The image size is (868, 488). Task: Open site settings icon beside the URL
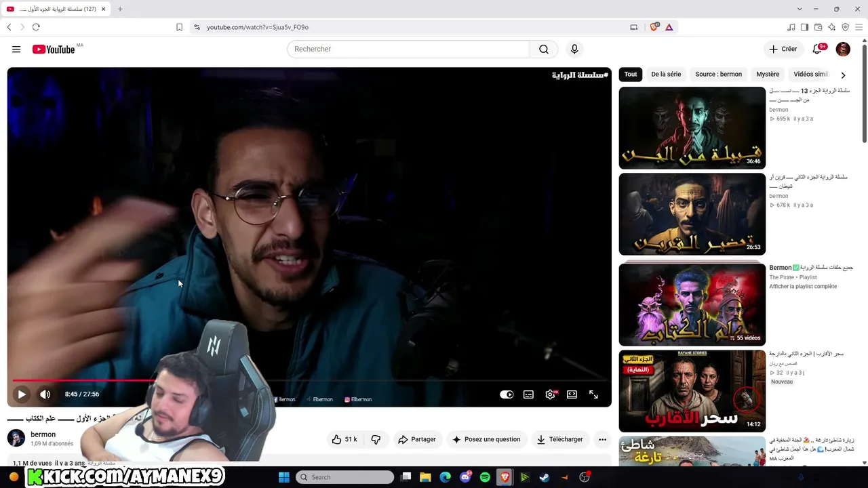click(197, 27)
